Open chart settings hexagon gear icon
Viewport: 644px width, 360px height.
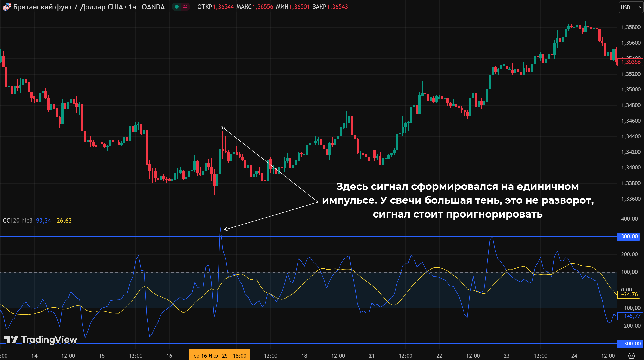click(632, 355)
